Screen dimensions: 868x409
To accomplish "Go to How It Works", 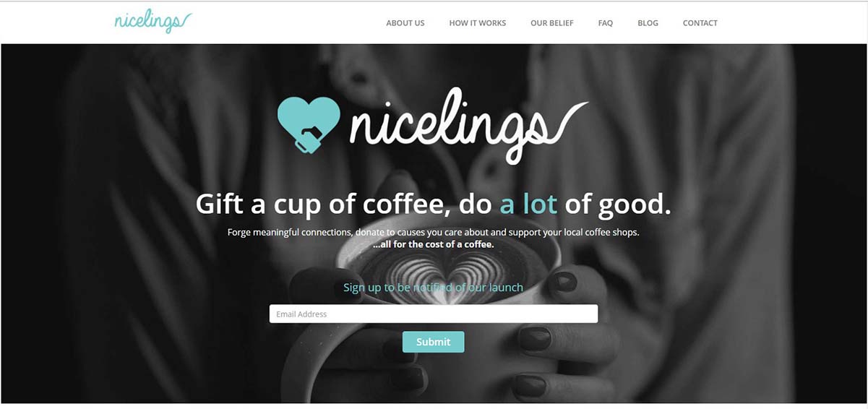I will coord(478,23).
